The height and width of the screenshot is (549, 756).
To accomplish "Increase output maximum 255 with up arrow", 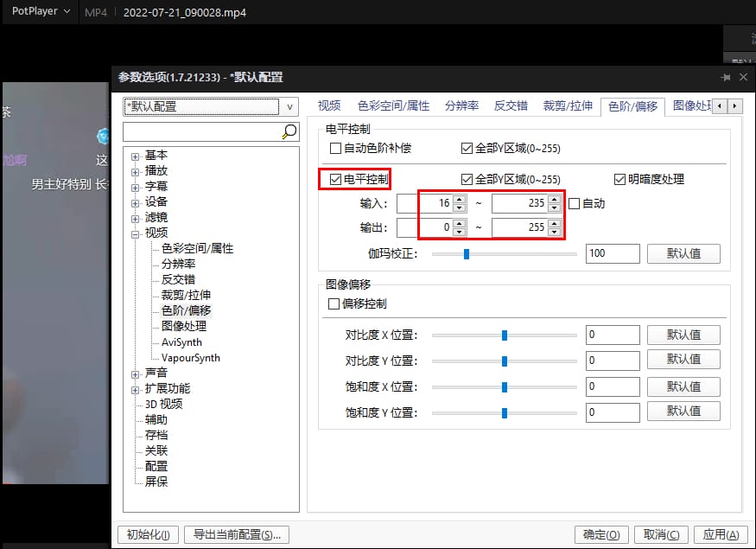I will 554,224.
